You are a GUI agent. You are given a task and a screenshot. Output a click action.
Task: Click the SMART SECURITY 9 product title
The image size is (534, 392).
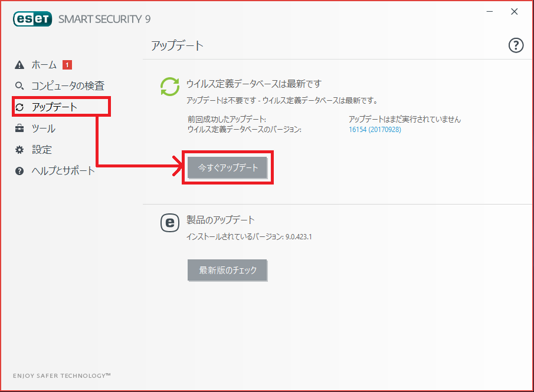click(x=104, y=19)
